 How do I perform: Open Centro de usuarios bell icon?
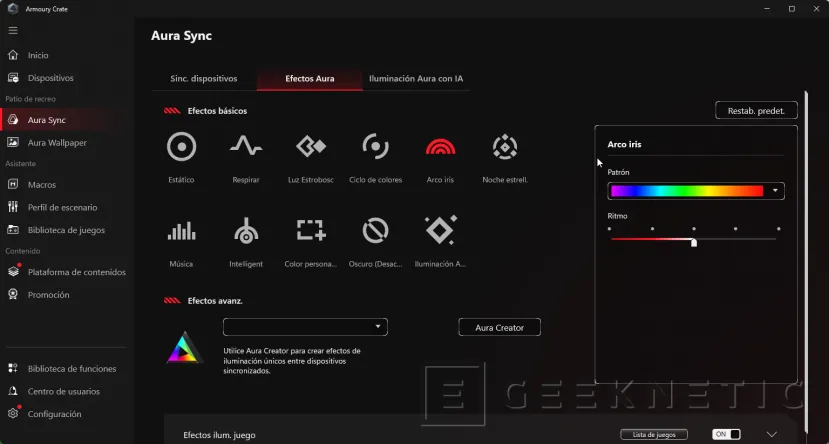pyautogui.click(x=13, y=391)
